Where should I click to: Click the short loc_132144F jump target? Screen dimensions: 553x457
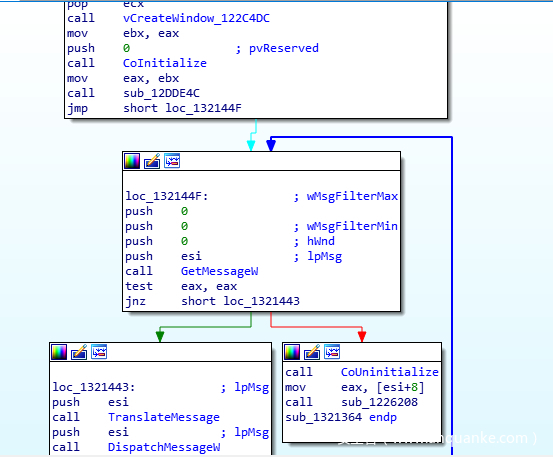click(x=182, y=108)
